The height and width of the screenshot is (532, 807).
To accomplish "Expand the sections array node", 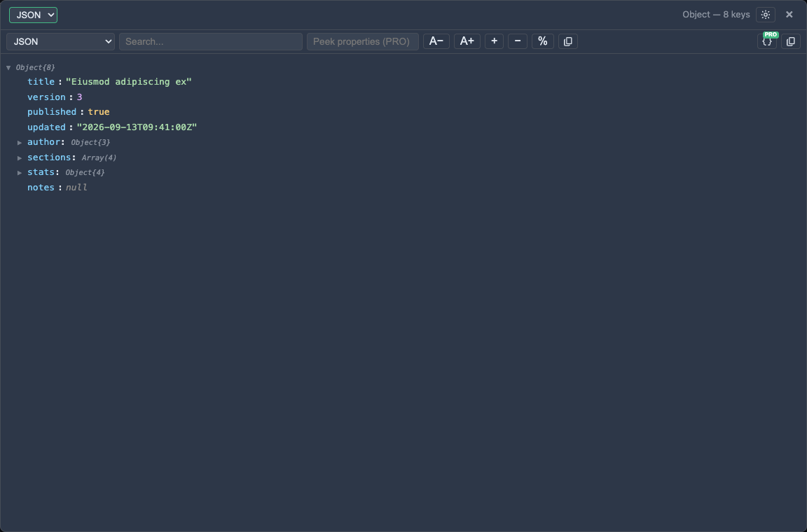I will (x=20, y=158).
